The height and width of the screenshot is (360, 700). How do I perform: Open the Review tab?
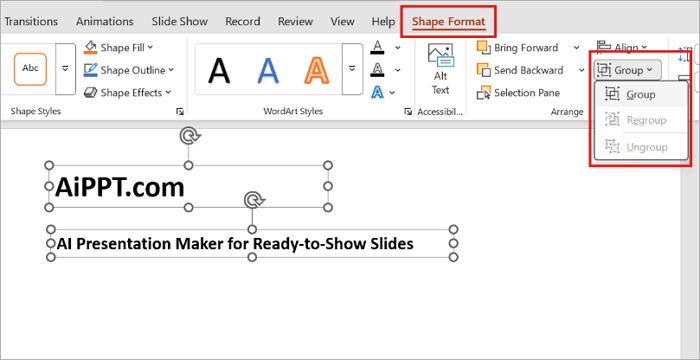[295, 21]
